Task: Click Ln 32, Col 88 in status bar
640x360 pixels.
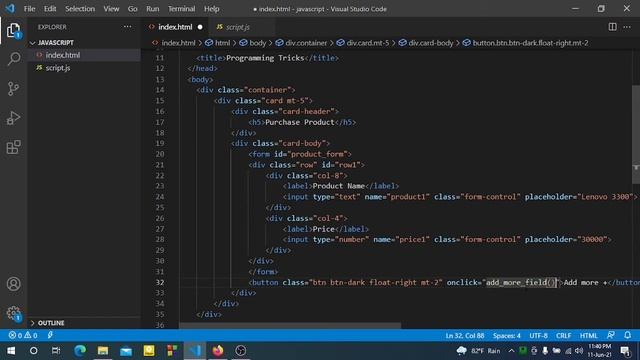Action: (x=465, y=336)
